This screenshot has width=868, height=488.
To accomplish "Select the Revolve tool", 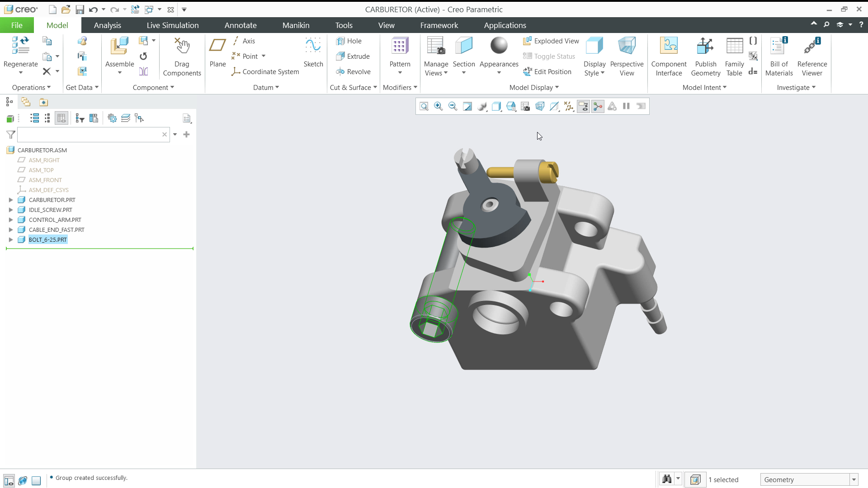I will click(x=353, y=72).
